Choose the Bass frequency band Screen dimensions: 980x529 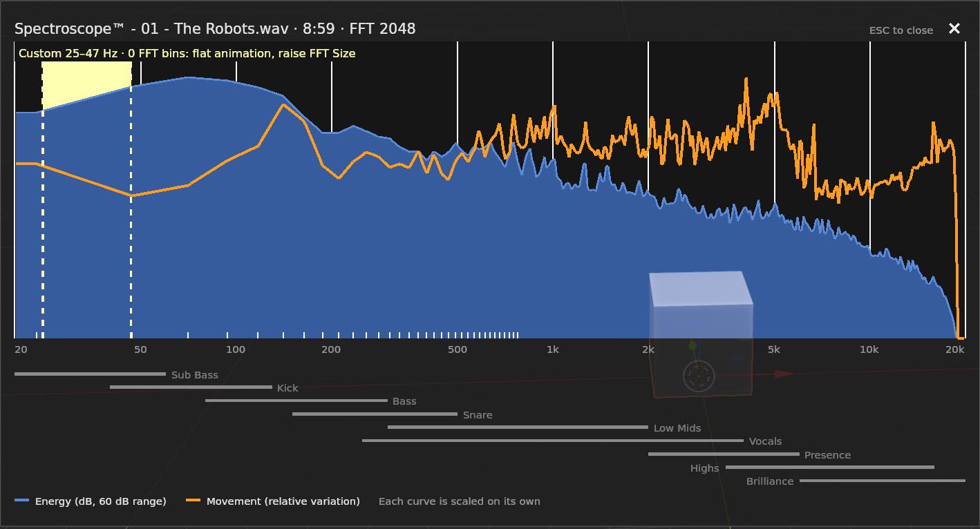click(x=311, y=401)
